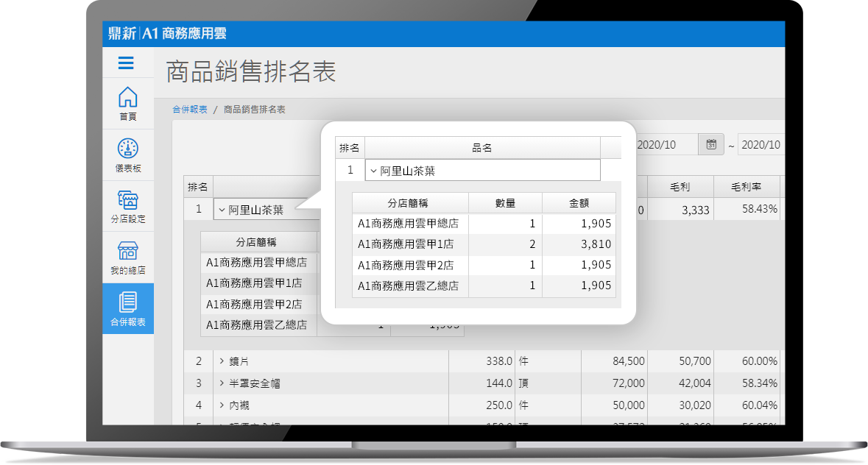
Task: Open the calendar picker beside the start date
Action: [x=711, y=144]
